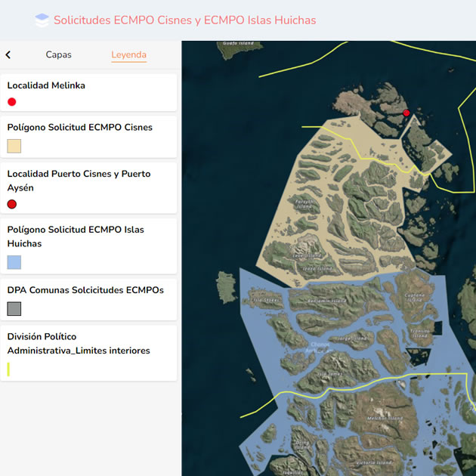
Task: Click the yellow line symbol for Limites interiores
Action: (x=8, y=369)
